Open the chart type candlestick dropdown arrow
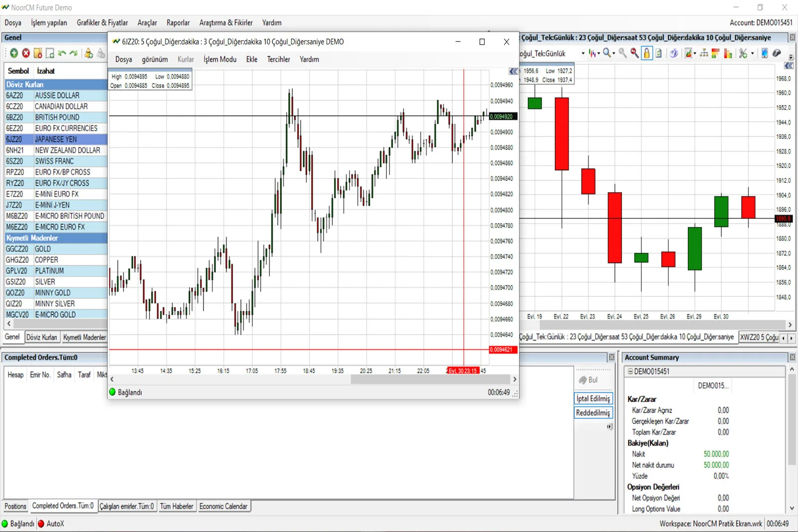Screen dimensions: 798x532 pyautogui.click(x=599, y=53)
